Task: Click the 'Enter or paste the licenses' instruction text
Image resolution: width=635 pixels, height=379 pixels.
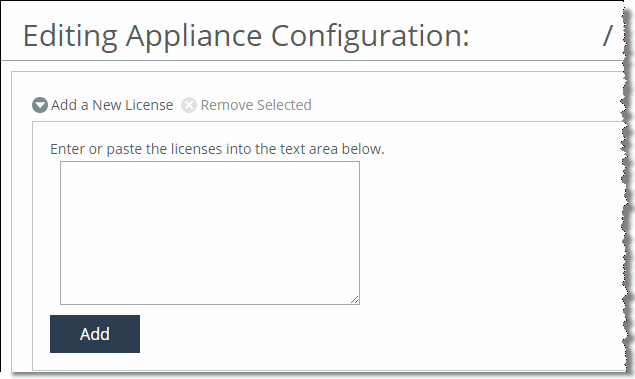Action: coord(217,149)
